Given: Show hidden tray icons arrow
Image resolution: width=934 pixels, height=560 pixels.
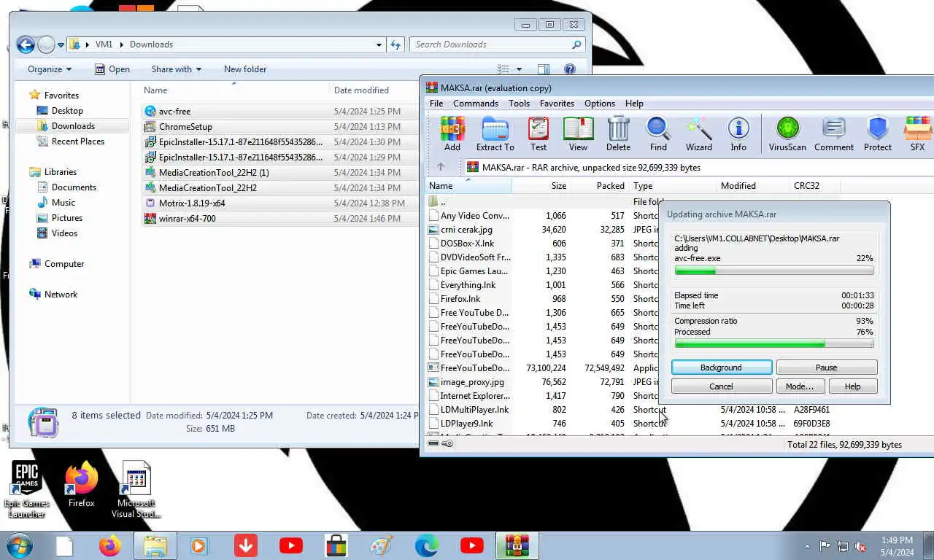Looking at the screenshot, I should (x=808, y=546).
